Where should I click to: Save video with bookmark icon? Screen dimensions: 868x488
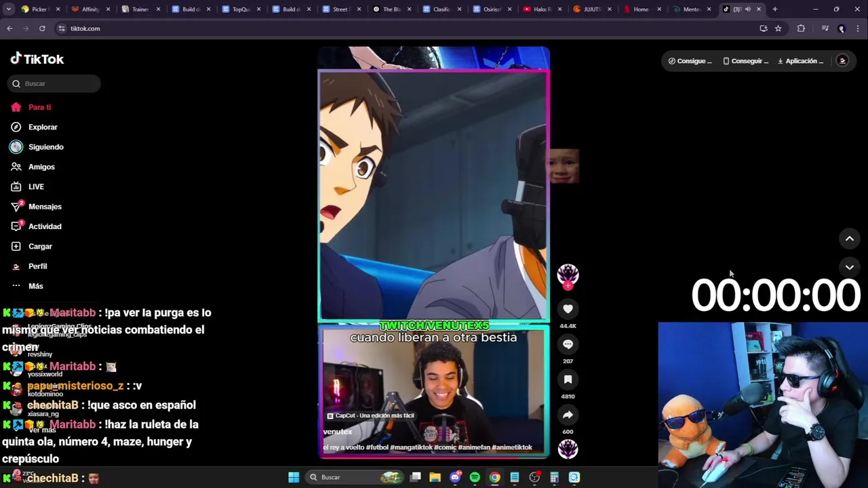click(568, 380)
